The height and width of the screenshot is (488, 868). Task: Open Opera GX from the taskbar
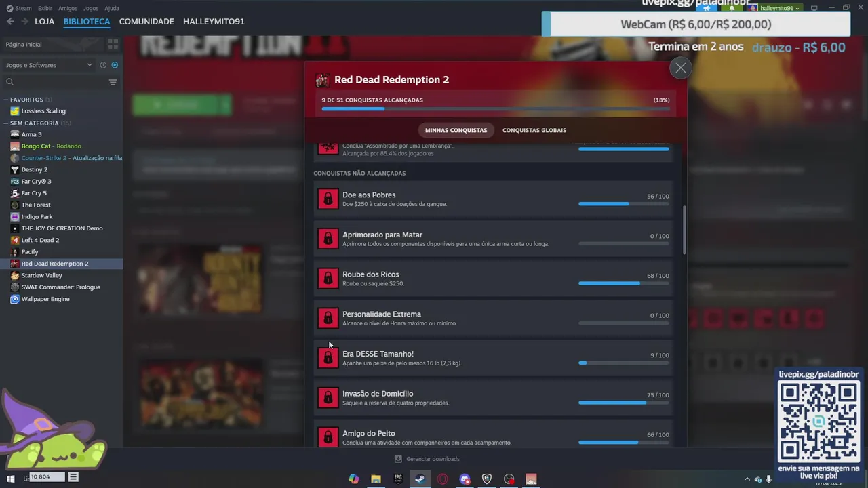[x=442, y=479]
